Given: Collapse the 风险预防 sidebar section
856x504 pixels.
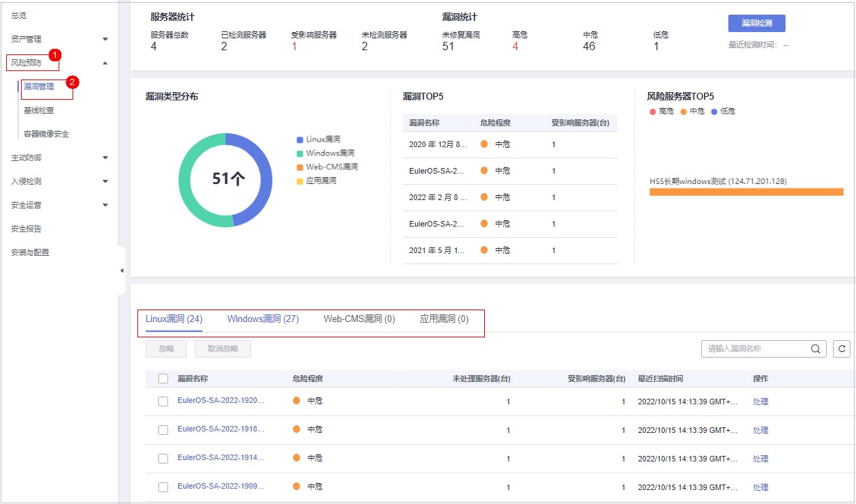Looking at the screenshot, I should [105, 63].
